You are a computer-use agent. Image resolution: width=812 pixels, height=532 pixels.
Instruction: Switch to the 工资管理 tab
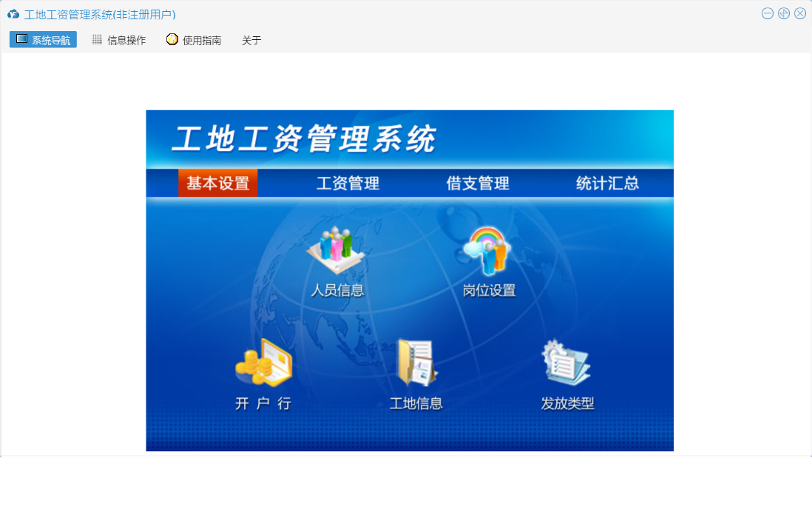348,183
